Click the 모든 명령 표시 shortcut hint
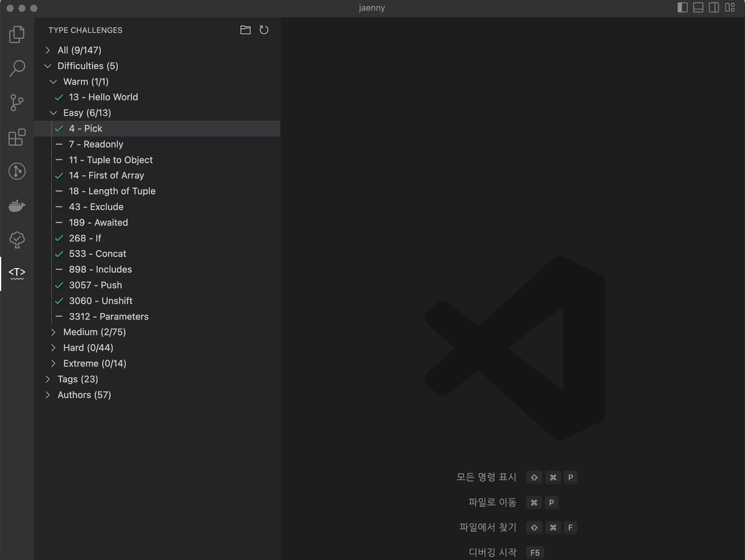Screen dimensions: 745x560 click(486, 477)
